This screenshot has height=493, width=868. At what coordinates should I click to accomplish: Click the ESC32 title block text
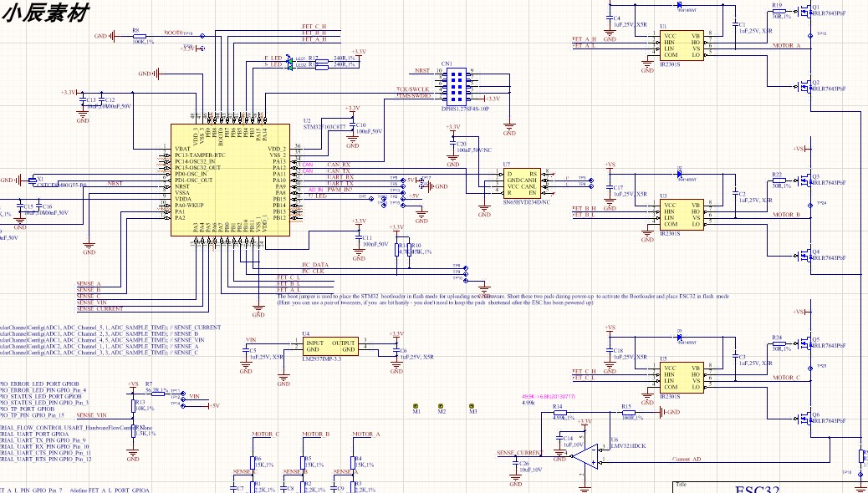[x=756, y=489]
